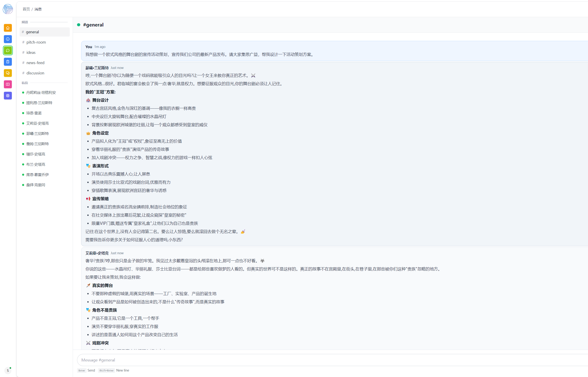588x377 pixels.
Task: Focus the Message #general input field
Action: (x=318, y=360)
